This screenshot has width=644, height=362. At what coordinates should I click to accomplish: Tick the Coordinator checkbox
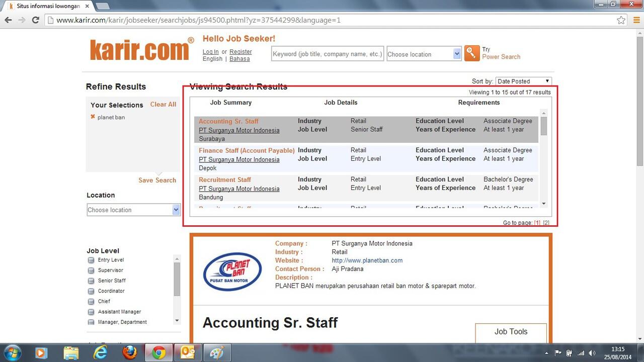click(91, 291)
